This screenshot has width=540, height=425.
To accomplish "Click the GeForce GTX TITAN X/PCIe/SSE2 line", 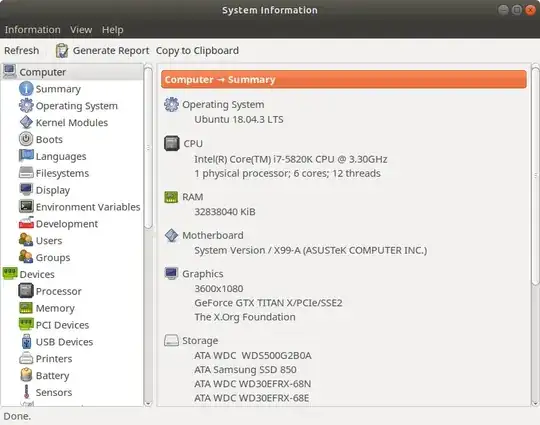I will click(268, 303).
